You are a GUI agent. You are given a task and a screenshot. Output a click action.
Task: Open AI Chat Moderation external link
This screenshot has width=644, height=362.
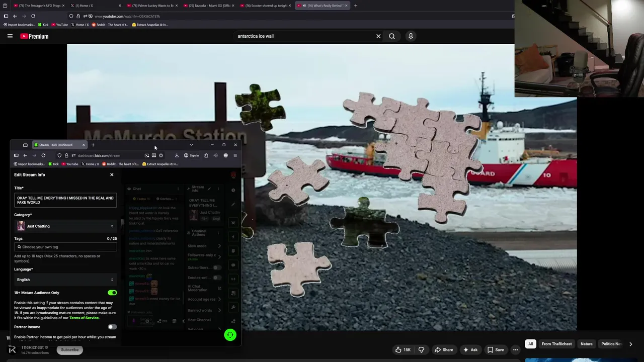(x=219, y=289)
